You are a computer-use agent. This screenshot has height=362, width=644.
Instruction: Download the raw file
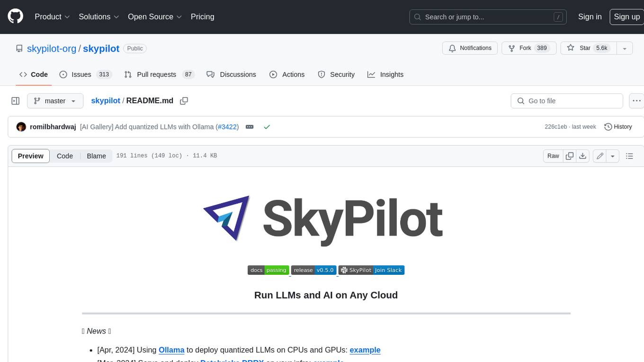[x=583, y=156]
